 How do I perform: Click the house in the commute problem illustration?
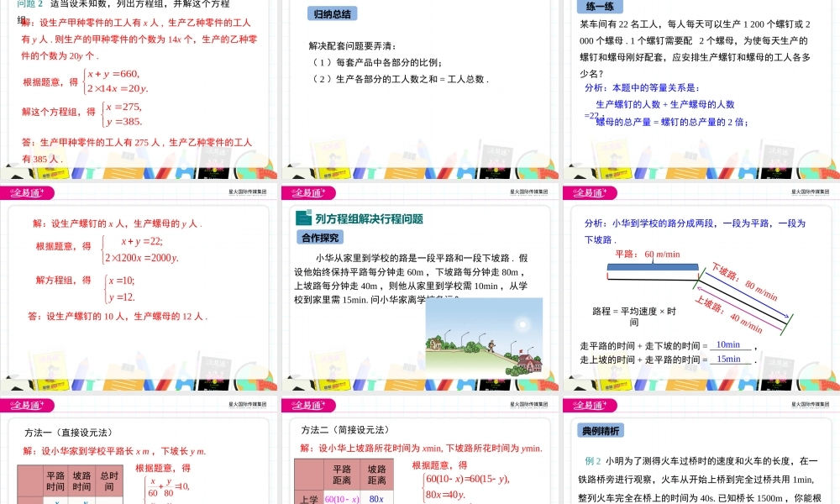click(436, 343)
